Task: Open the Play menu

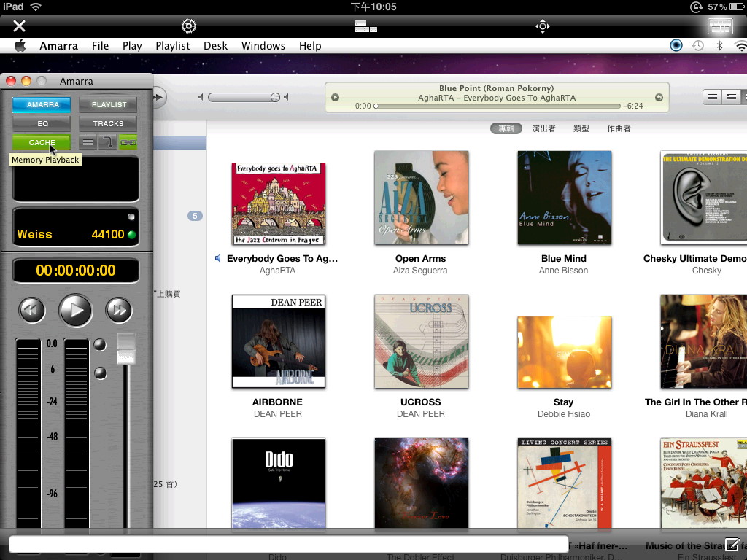Action: click(x=132, y=46)
